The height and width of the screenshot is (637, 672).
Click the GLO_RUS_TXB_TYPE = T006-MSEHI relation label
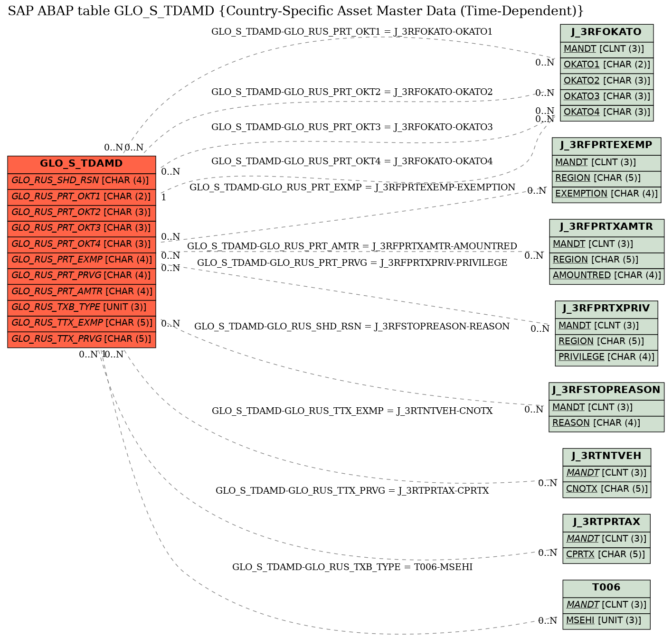[x=352, y=567]
